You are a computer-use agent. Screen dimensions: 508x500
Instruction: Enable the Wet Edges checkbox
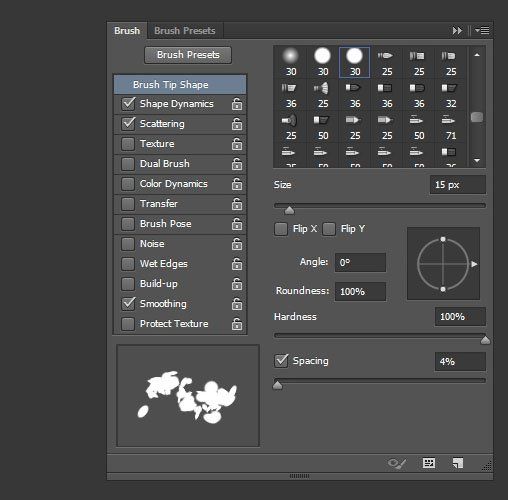[128, 264]
